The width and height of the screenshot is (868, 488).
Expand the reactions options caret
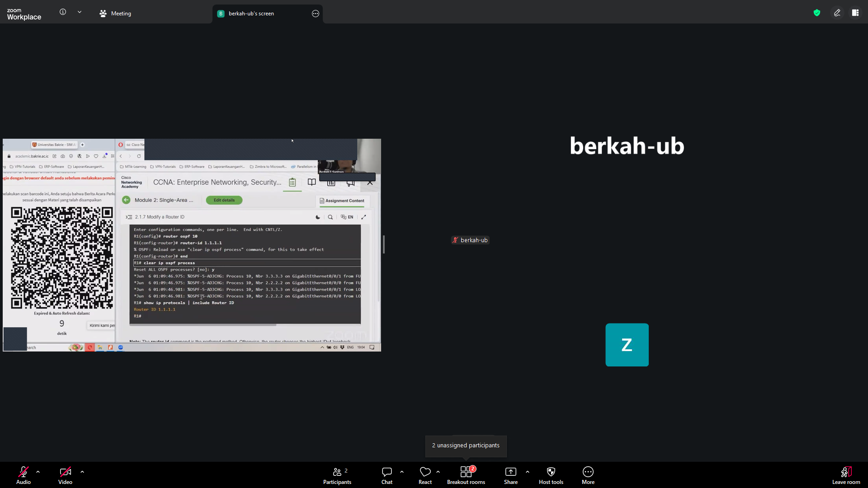pos(438,472)
